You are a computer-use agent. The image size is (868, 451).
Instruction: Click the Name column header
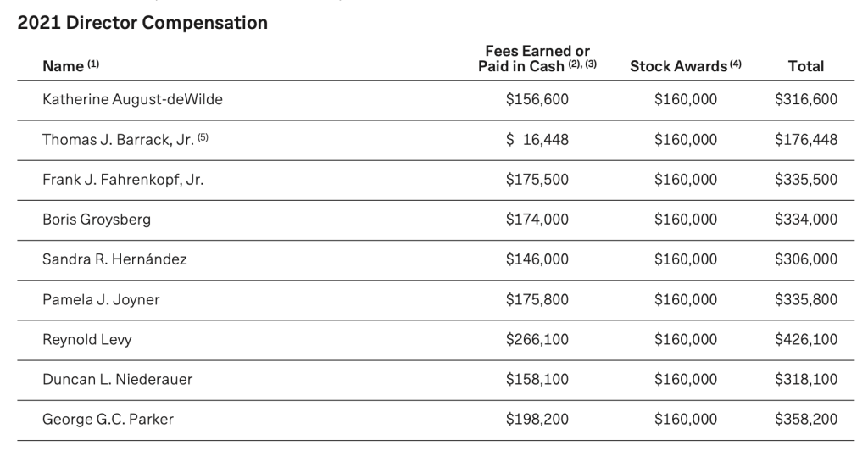(x=63, y=66)
